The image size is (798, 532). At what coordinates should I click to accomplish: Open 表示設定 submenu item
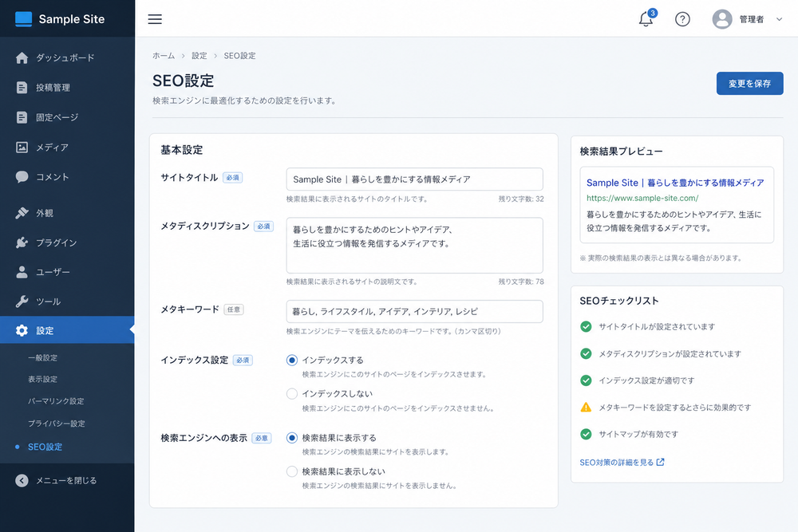(x=43, y=380)
